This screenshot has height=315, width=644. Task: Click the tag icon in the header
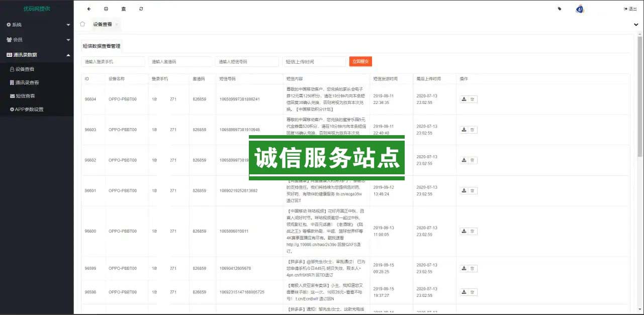[x=560, y=9]
